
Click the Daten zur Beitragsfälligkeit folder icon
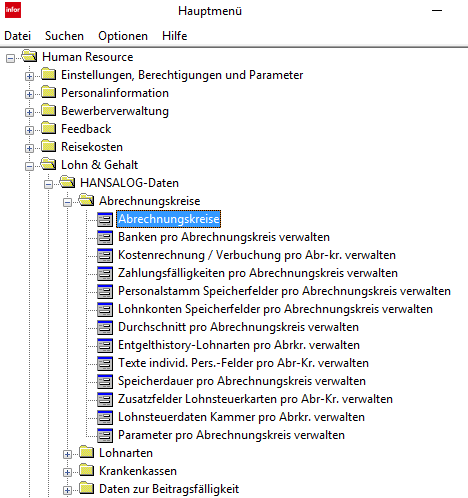pos(87,488)
